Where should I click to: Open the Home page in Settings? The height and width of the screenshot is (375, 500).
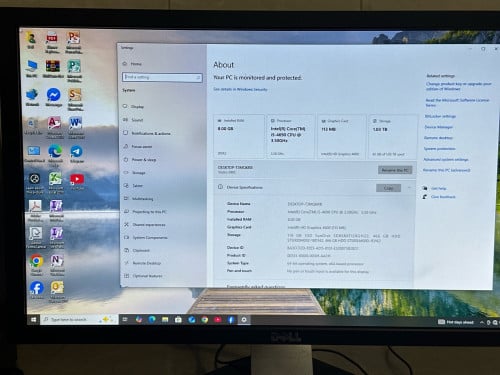click(x=133, y=64)
